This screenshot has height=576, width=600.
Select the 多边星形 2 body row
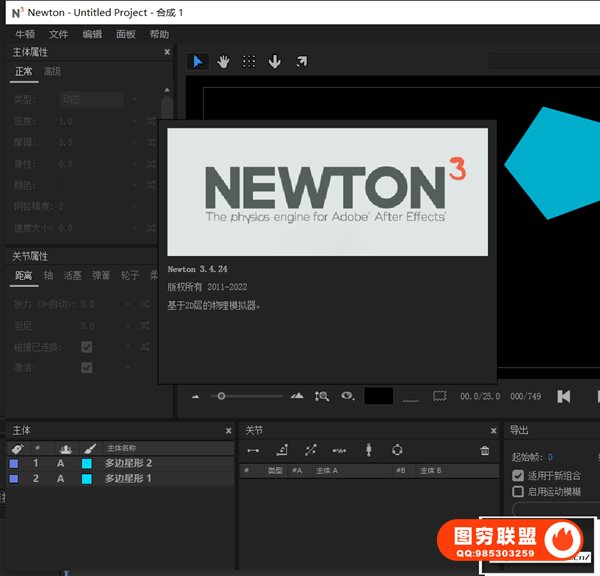pos(128,464)
